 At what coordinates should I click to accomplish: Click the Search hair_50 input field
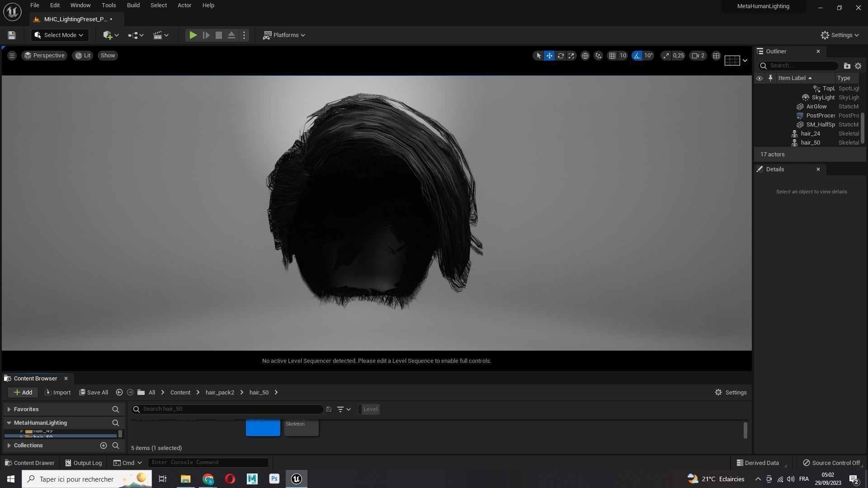click(231, 409)
